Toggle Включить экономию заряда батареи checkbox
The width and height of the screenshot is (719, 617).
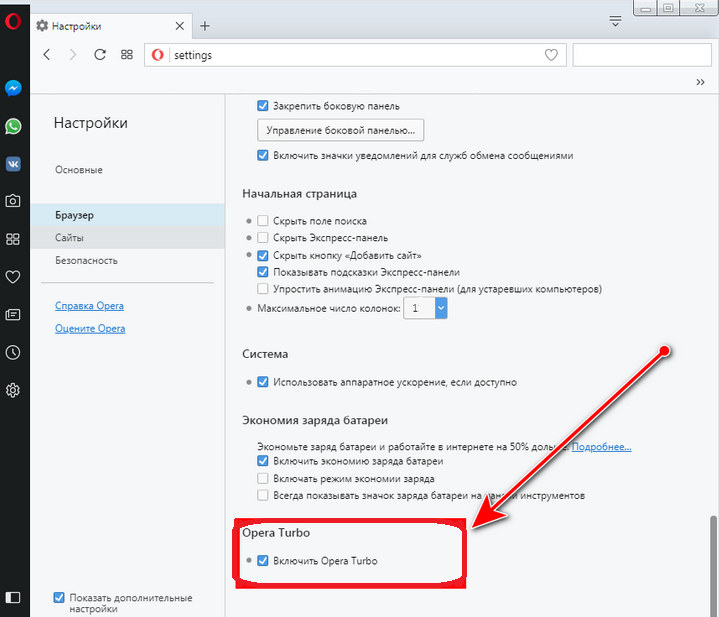pos(263,461)
